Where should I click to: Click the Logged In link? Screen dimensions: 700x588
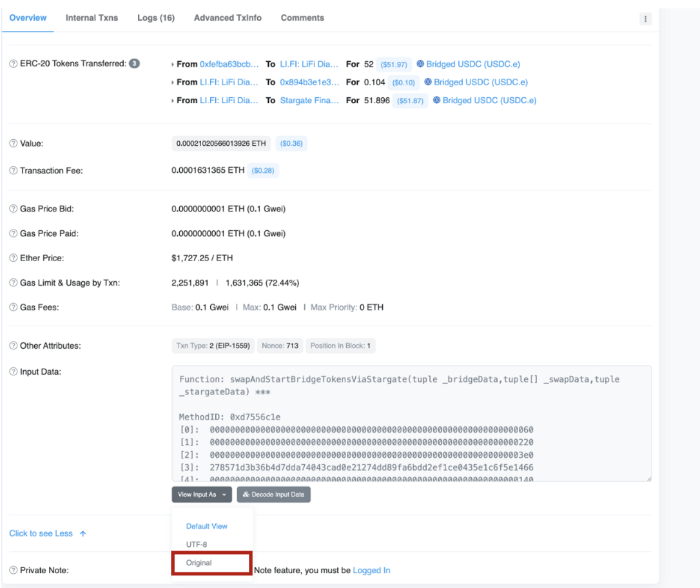[371, 570]
